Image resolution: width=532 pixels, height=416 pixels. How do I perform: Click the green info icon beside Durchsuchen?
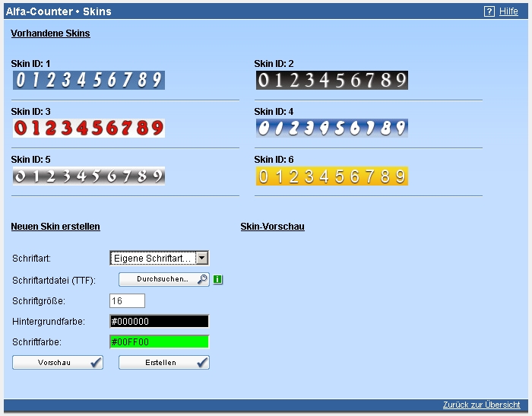217,280
